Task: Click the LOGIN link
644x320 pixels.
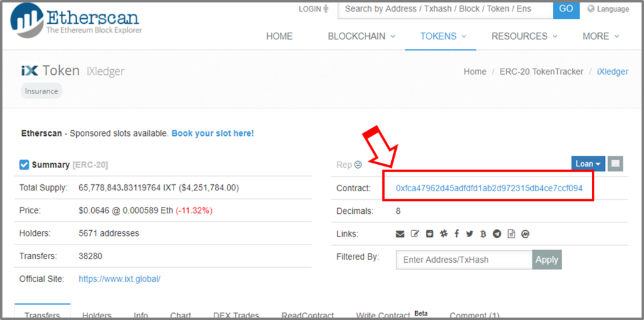Action: pyautogui.click(x=309, y=9)
